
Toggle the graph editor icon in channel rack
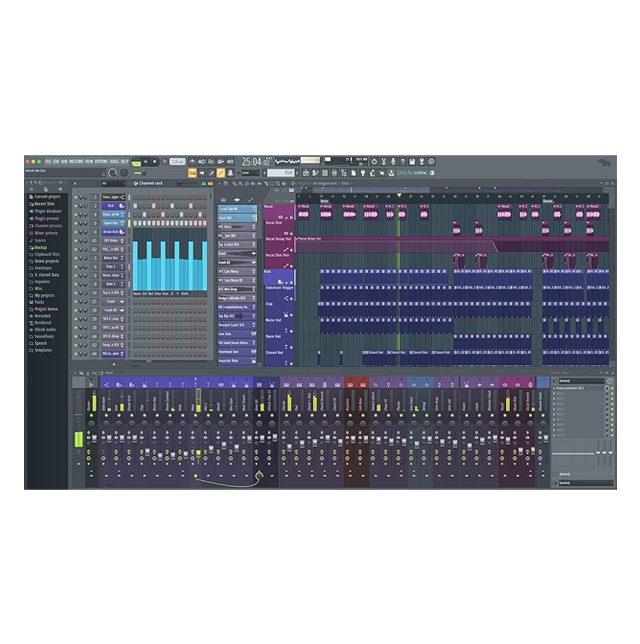click(x=204, y=184)
